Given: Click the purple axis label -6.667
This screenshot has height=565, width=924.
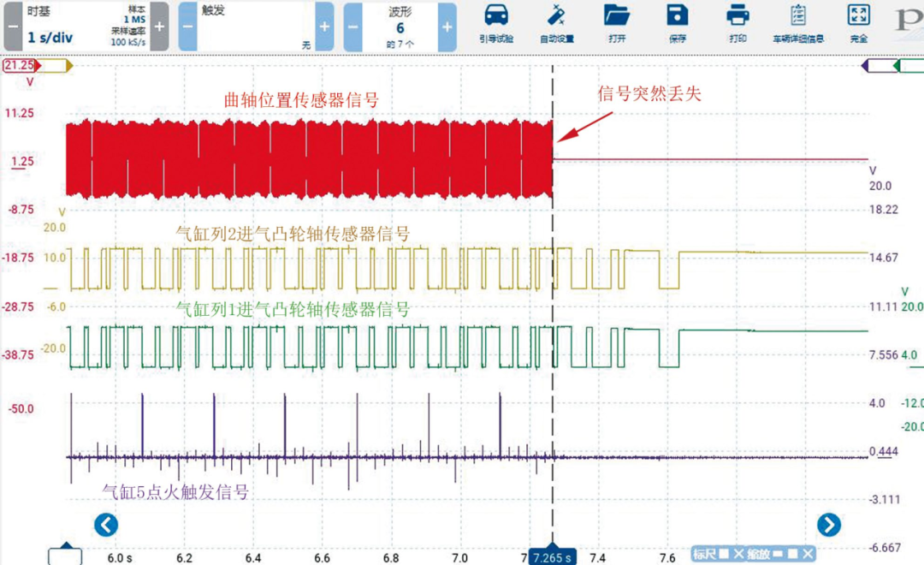Looking at the screenshot, I should pyautogui.click(x=885, y=547).
